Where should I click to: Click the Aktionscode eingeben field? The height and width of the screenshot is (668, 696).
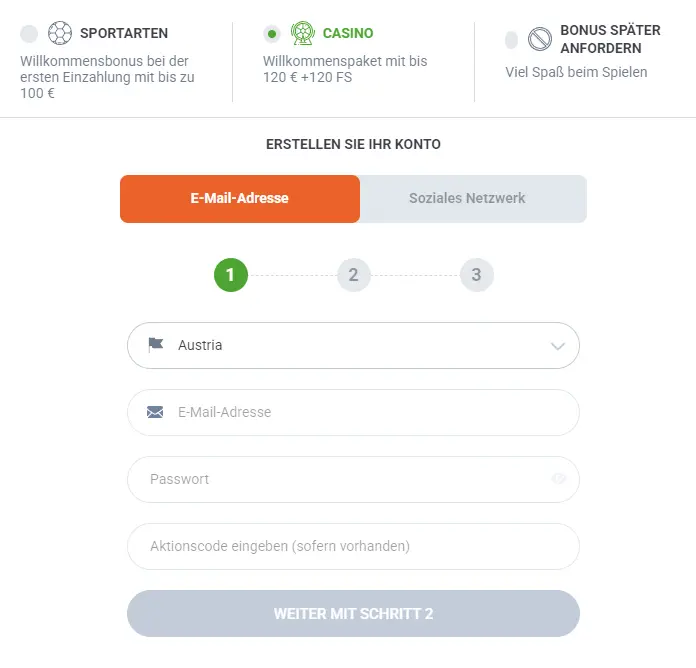tap(353, 546)
